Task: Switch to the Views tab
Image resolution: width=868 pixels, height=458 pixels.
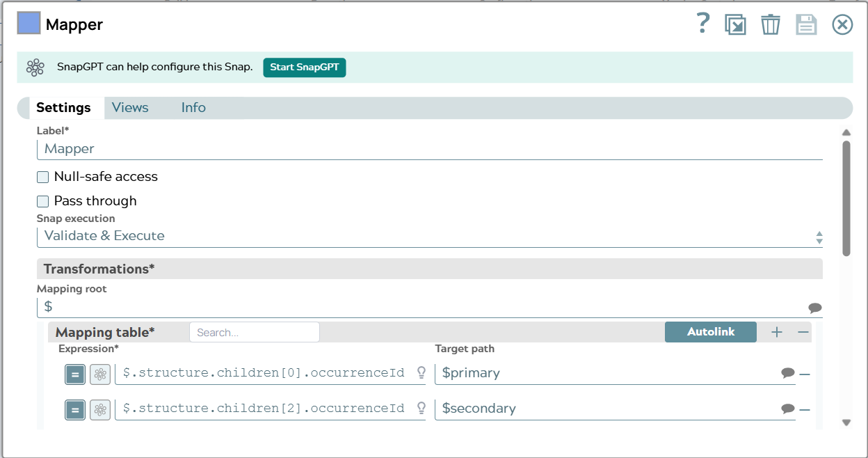Action: coord(130,107)
